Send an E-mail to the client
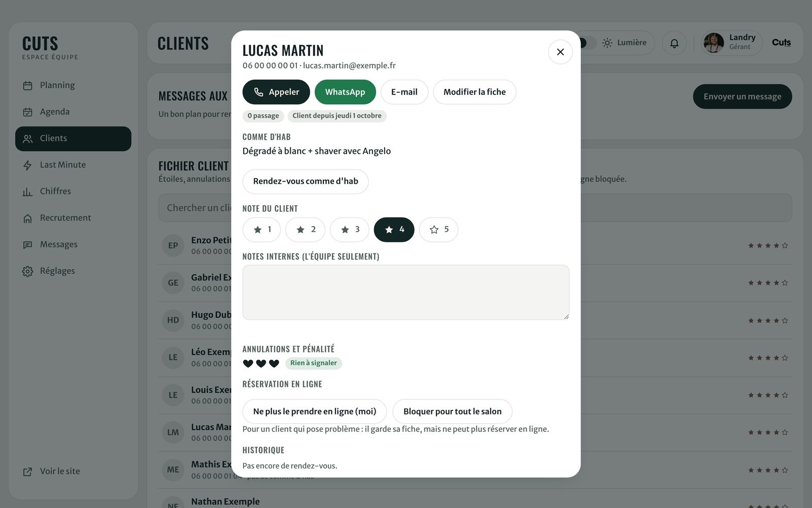812x508 pixels. (x=404, y=92)
